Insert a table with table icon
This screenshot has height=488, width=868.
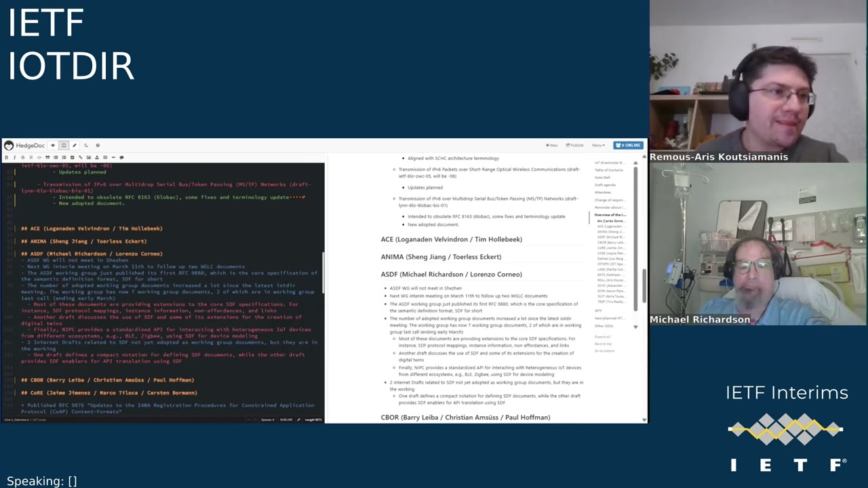pyautogui.click(x=105, y=157)
